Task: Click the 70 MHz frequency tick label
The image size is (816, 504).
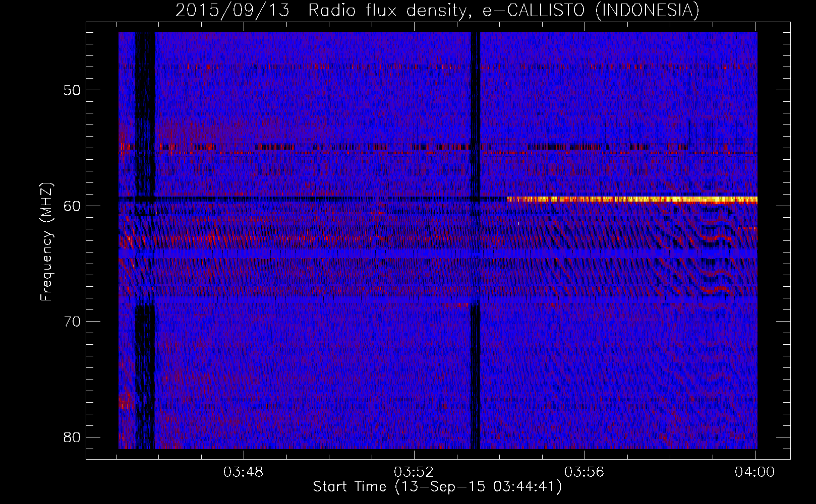Action: coord(72,321)
